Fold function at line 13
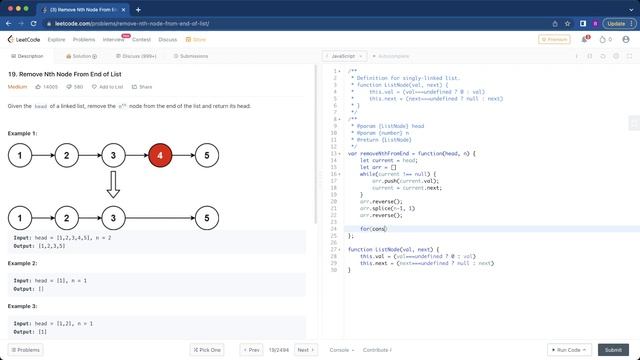Screen dimensions: 640x360 339,153
